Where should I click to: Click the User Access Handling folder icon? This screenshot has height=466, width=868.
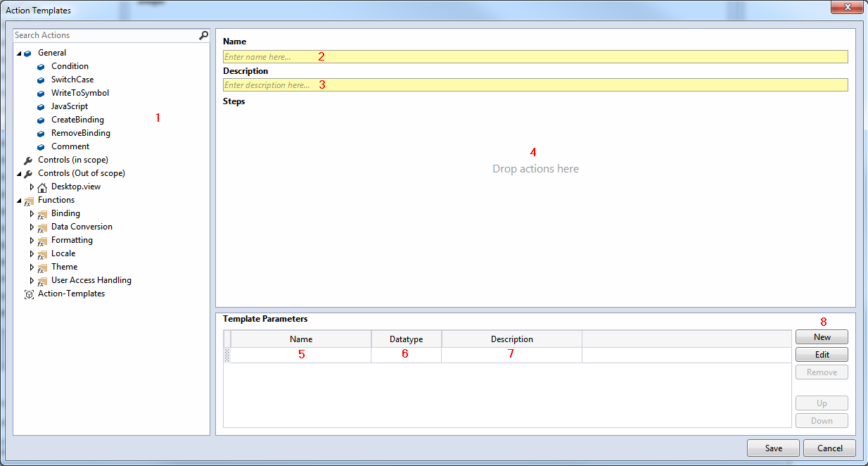click(42, 281)
